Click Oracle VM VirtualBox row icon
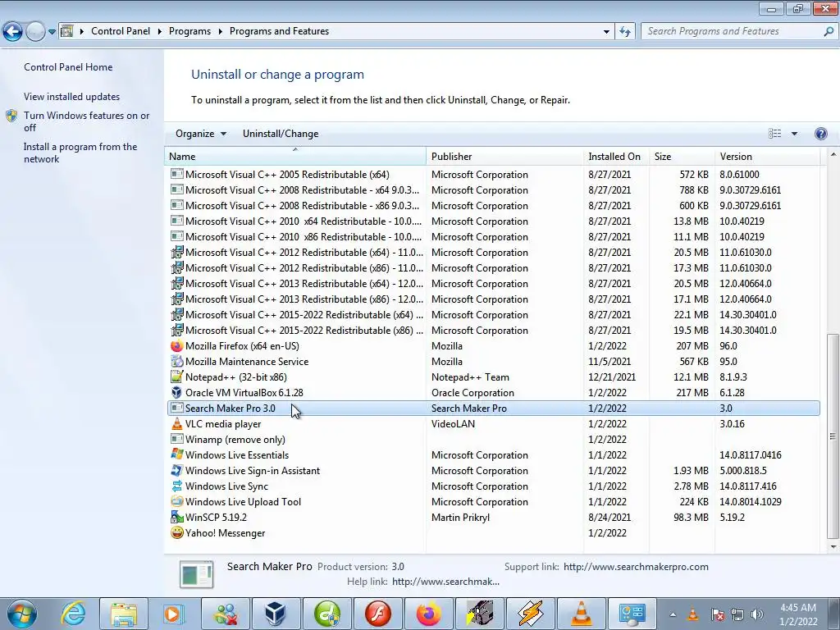 point(176,393)
